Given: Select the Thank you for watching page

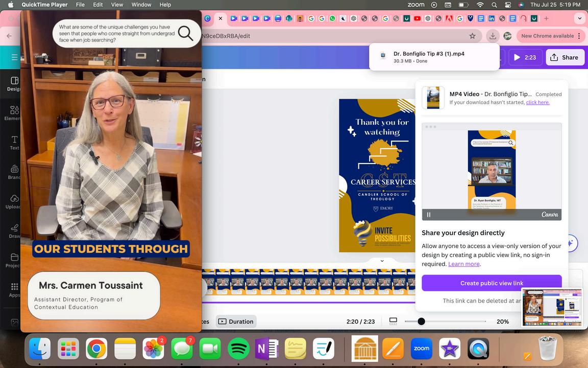Looking at the screenshot, I should coord(377,175).
